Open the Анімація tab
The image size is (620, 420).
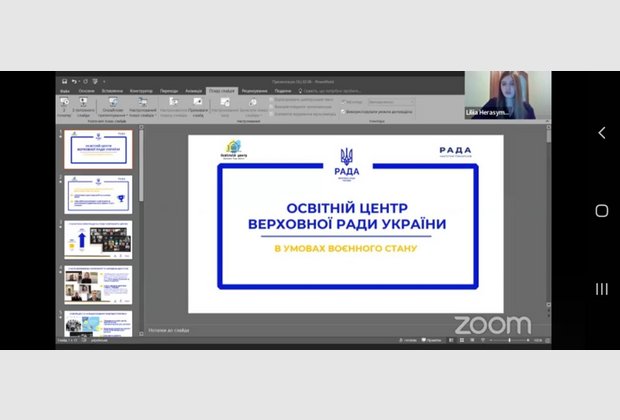(x=194, y=91)
